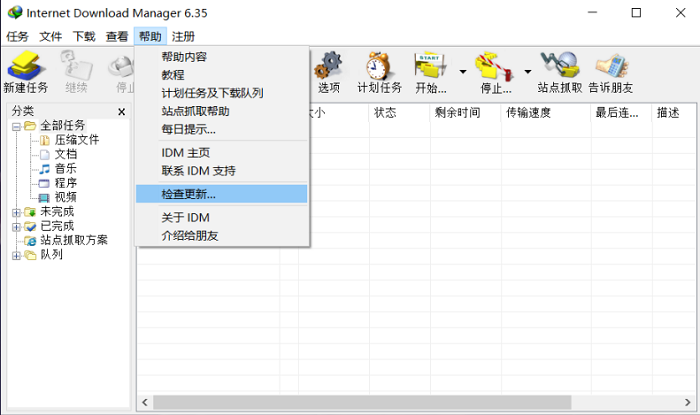
Task: Click the 状态 column header
Action: click(400, 112)
